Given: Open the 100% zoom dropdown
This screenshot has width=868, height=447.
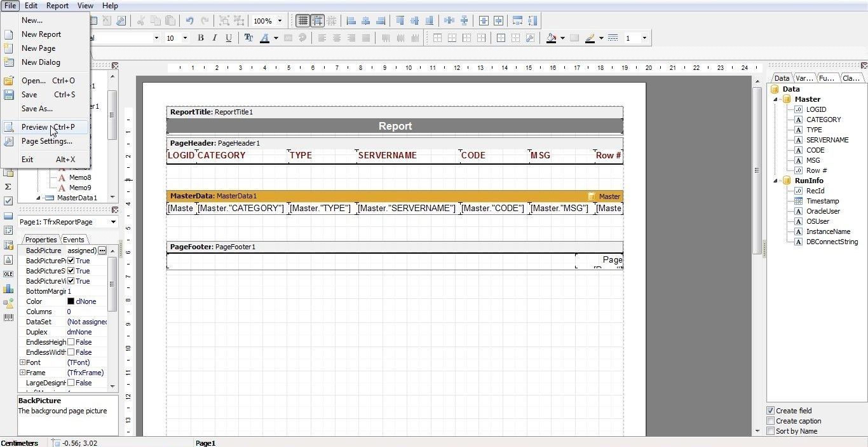Looking at the screenshot, I should [x=280, y=21].
